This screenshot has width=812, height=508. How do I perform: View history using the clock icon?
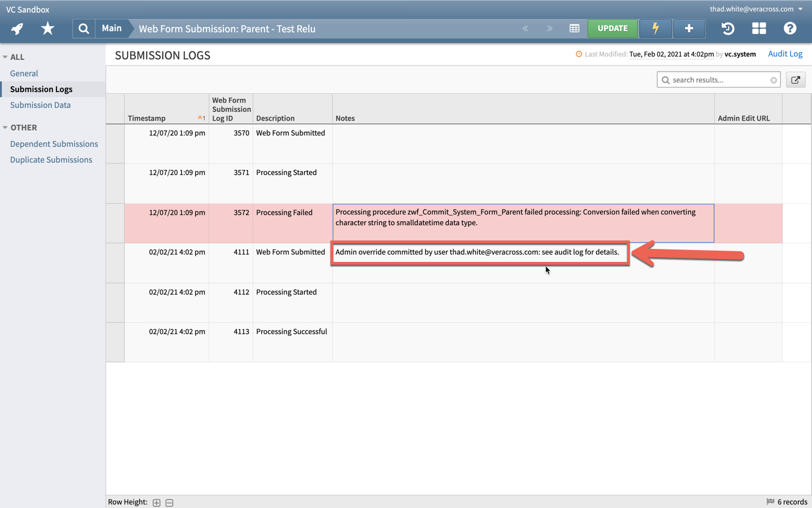tap(727, 28)
